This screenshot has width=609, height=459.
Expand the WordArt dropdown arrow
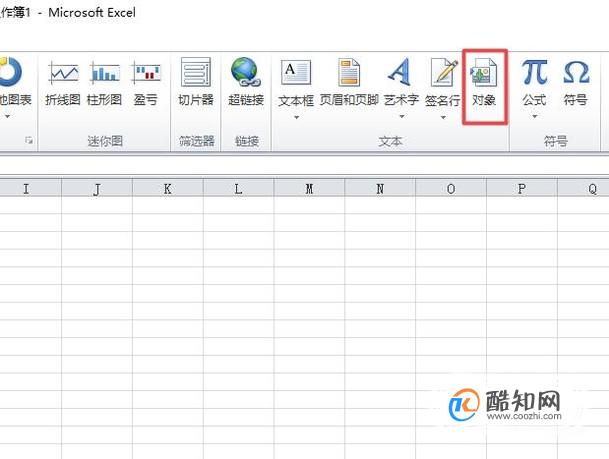(402, 116)
